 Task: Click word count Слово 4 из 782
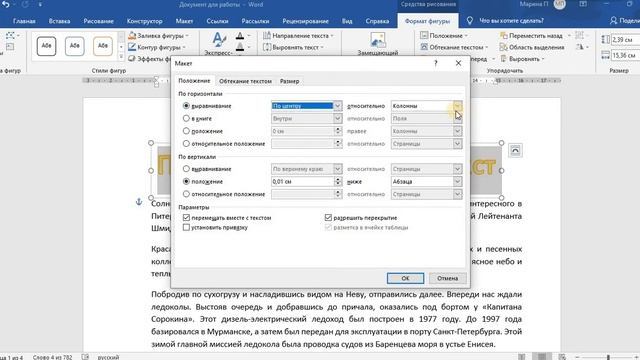(x=52, y=357)
